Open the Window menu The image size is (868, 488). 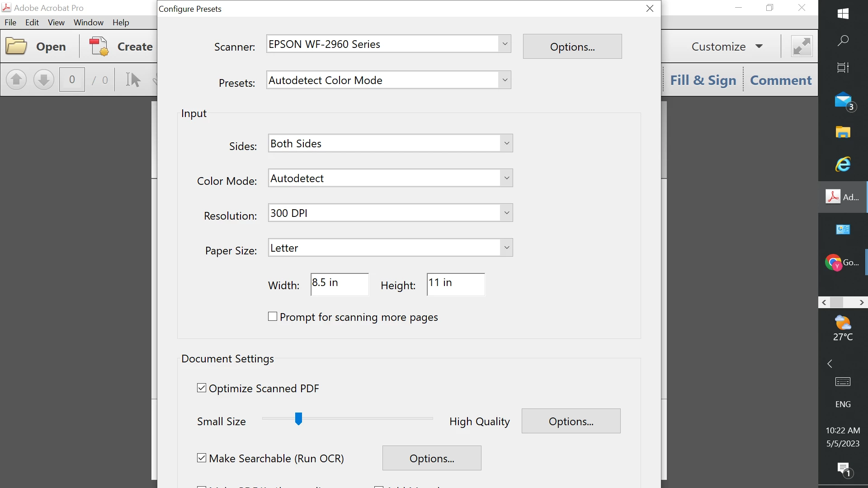[x=88, y=23]
